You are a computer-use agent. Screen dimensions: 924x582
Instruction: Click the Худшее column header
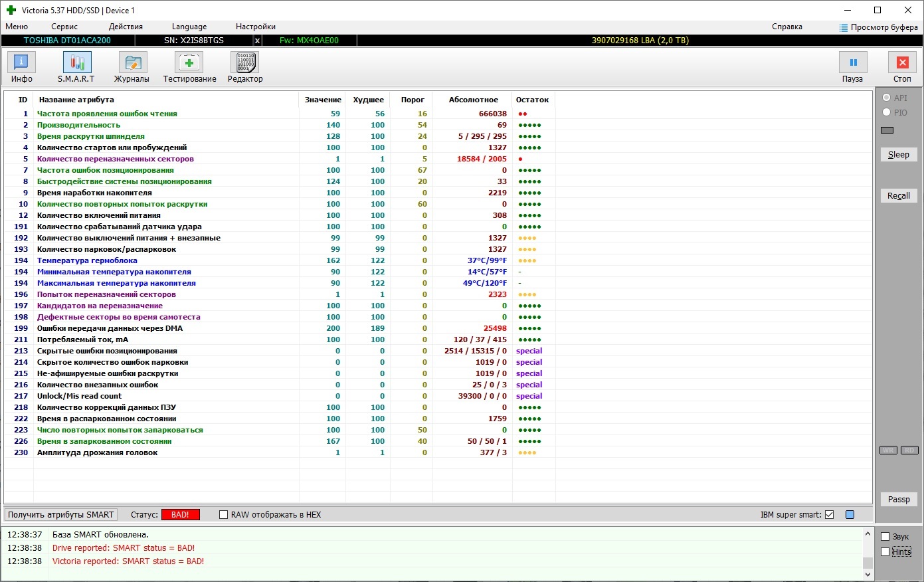pos(368,100)
